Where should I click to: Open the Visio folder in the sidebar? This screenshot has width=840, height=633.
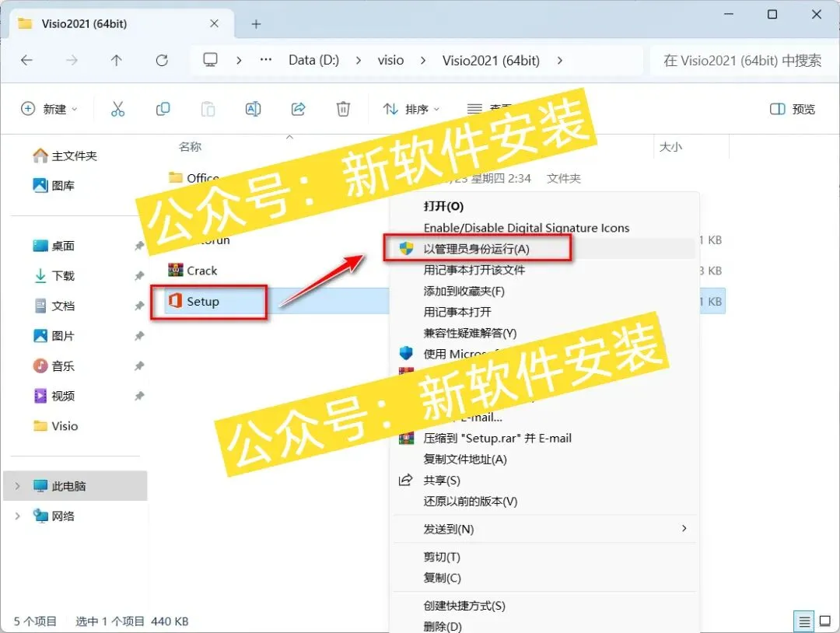pyautogui.click(x=56, y=425)
